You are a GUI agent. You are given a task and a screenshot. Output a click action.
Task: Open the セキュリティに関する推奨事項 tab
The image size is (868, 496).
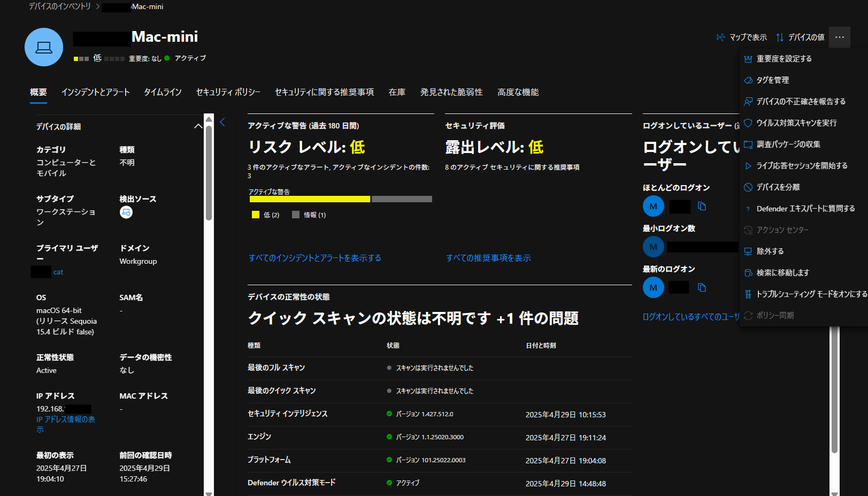325,93
